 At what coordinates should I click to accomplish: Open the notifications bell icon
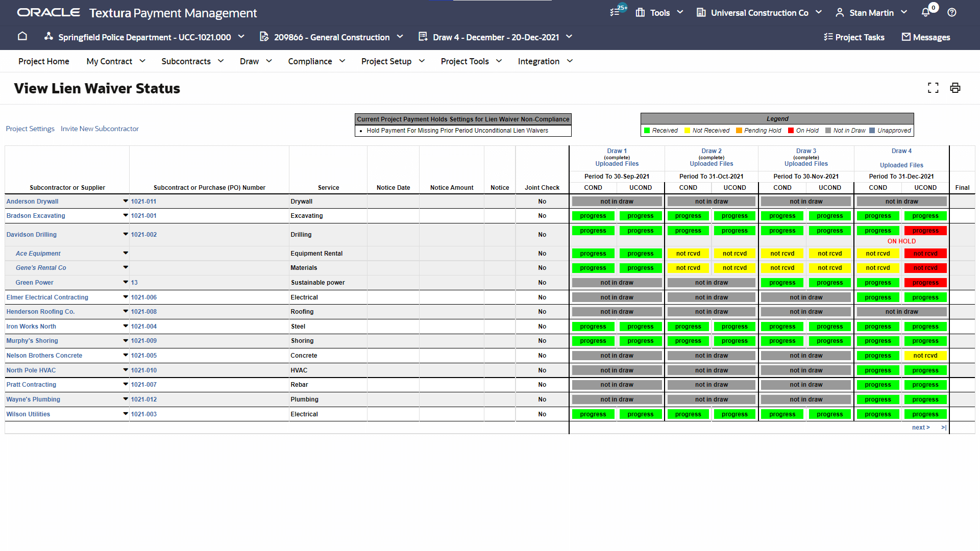[925, 12]
